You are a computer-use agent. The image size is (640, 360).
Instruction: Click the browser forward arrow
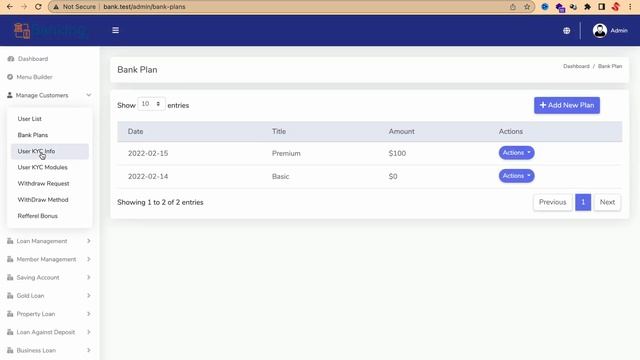click(x=24, y=7)
